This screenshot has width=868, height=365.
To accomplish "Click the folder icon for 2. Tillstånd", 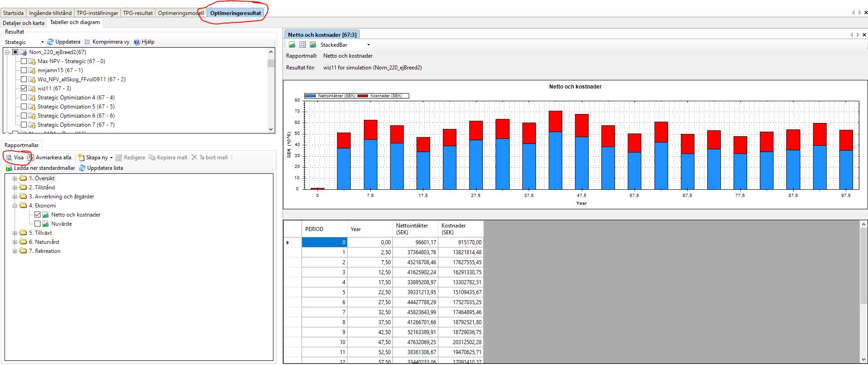I will click(x=23, y=187).
